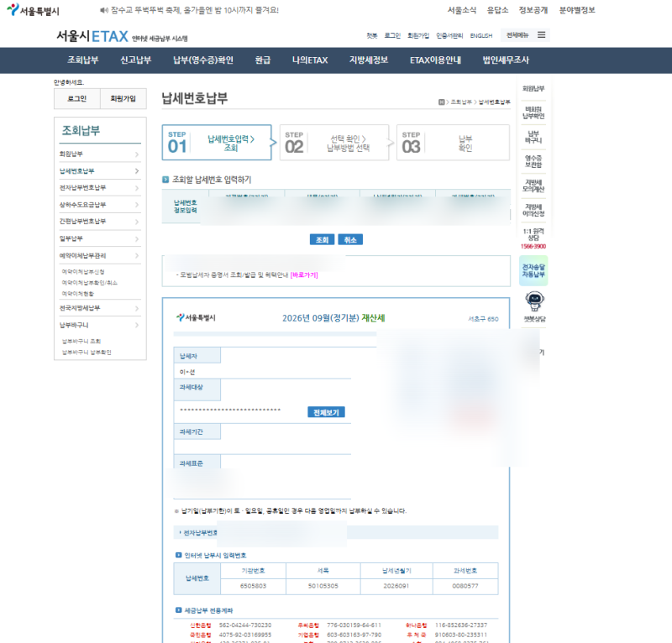Screen dimensions: 672x643
Task: Open 예약이체납부신청 in the left submenu
Action: [x=83, y=272]
